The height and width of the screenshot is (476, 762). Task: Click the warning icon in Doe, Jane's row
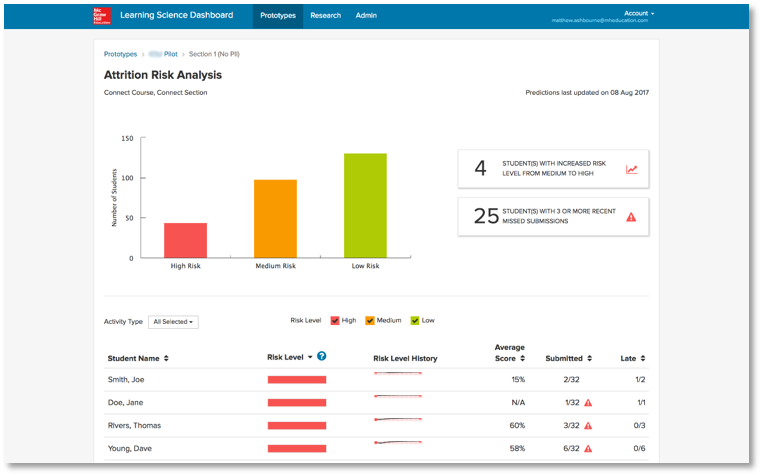[x=588, y=403]
